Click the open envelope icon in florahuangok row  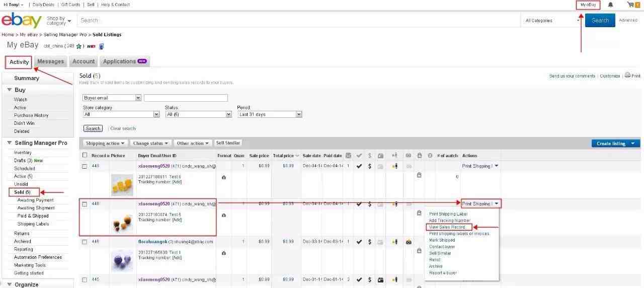coord(409,242)
